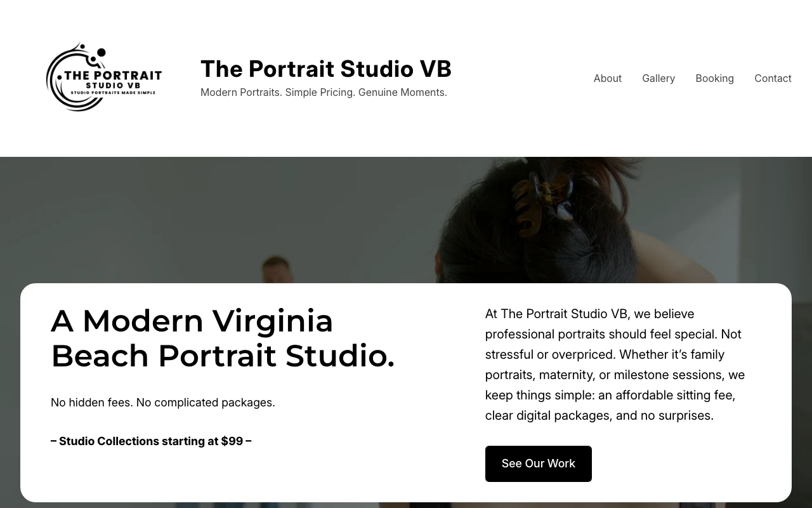Screen dimensions: 812x508
Task: Click the Studio Collections starting at $99 text
Action: tap(151, 441)
